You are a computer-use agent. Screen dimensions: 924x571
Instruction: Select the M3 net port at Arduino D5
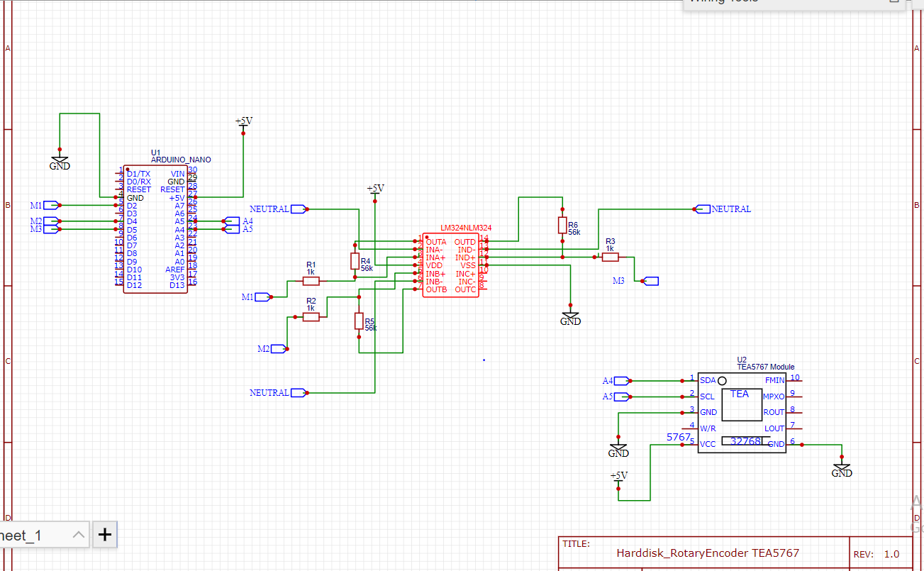(44, 229)
